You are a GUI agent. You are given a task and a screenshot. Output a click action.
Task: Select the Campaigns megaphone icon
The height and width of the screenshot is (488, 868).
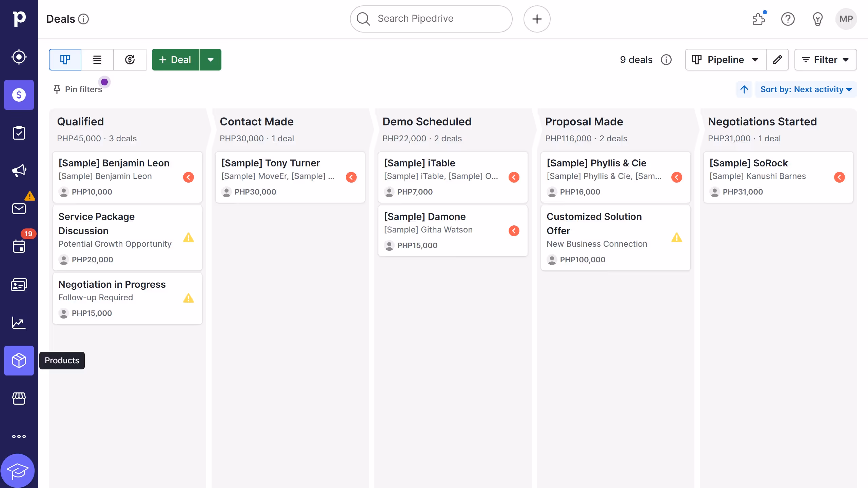point(19,170)
